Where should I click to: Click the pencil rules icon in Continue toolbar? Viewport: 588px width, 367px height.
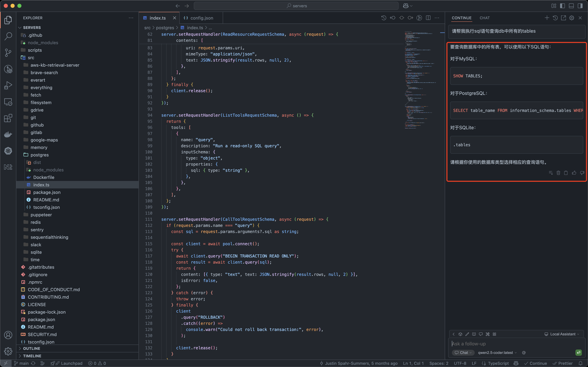click(x=467, y=334)
